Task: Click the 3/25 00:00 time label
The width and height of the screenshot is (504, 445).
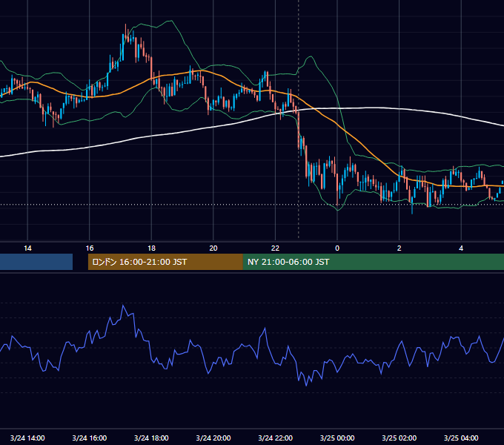Action: click(x=337, y=438)
